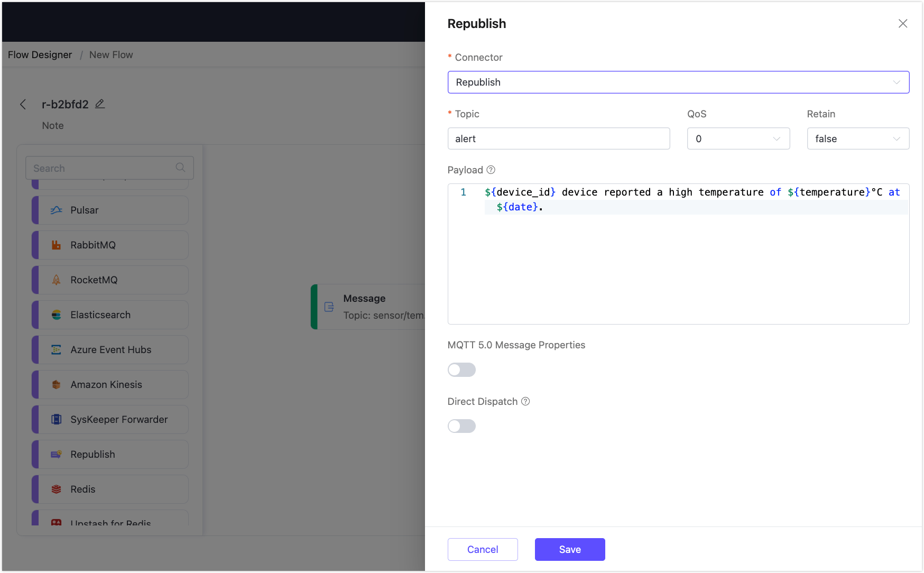Screen dimensions: 924x573
Task: Click the SysKeeper Forwarder icon
Action: coord(57,419)
